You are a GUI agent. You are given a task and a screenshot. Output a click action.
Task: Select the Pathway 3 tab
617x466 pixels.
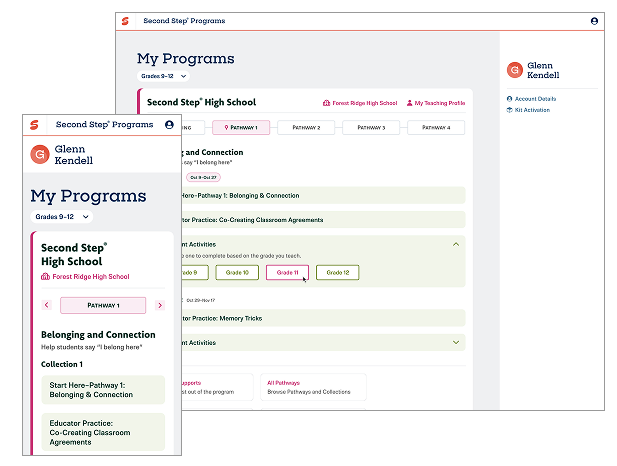[x=371, y=128]
